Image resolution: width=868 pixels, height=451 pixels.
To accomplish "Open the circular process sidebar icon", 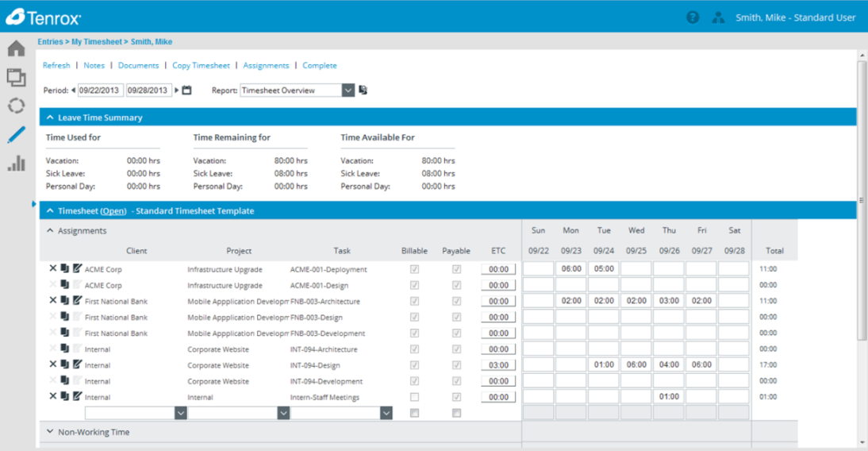I will point(16,106).
